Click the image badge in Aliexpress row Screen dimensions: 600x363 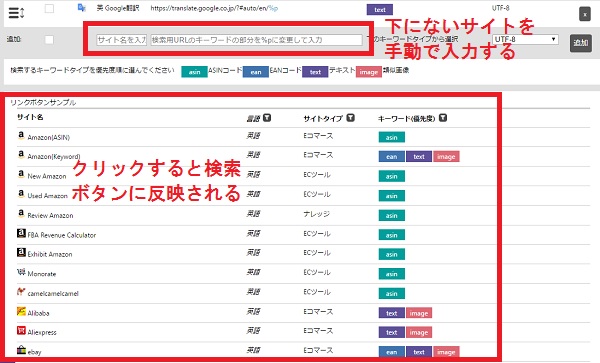click(x=419, y=332)
